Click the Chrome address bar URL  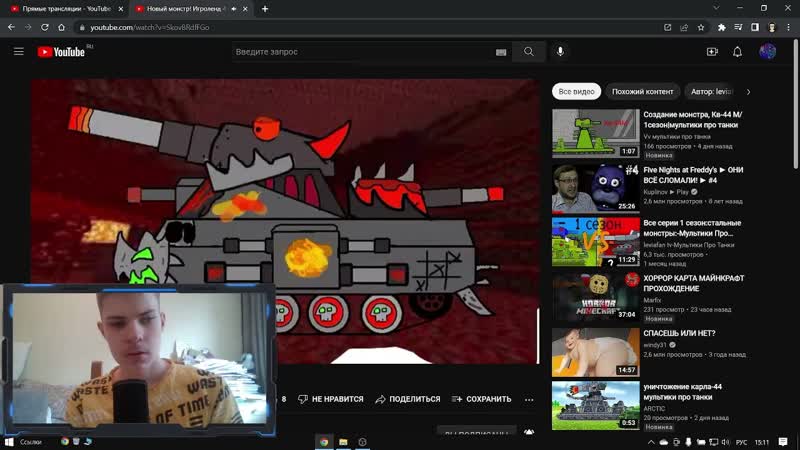pyautogui.click(x=149, y=28)
